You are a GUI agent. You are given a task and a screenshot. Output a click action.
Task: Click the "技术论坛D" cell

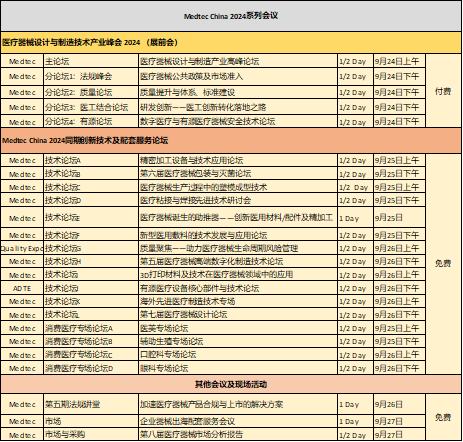tap(91, 200)
